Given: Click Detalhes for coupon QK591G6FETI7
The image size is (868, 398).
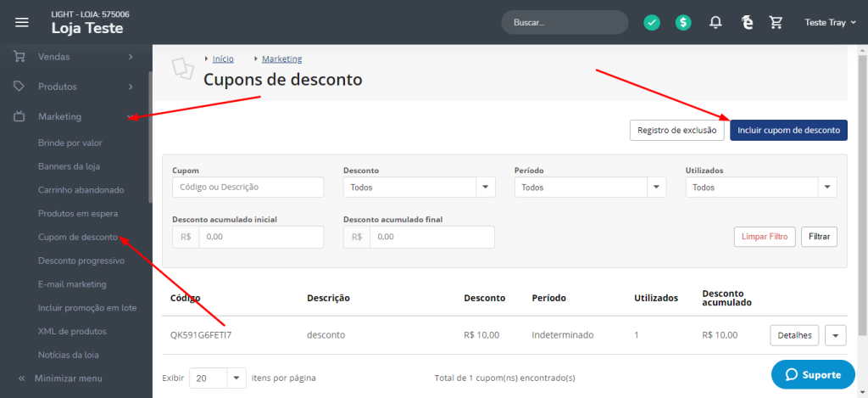Looking at the screenshot, I should tap(794, 335).
